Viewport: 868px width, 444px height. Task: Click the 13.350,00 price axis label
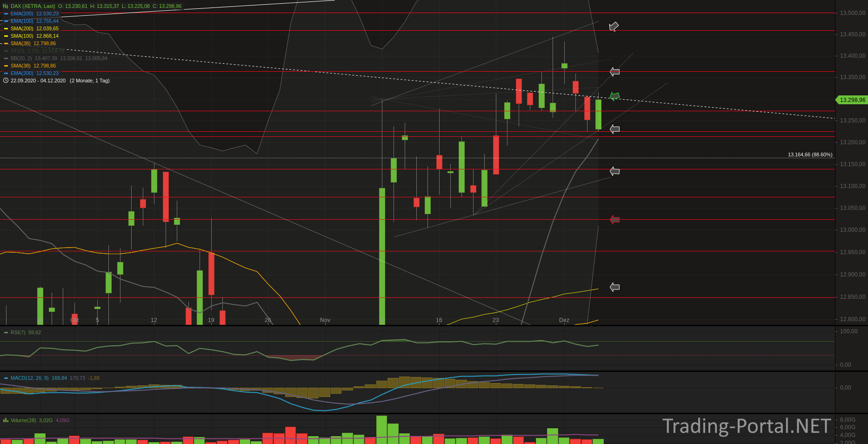pyautogui.click(x=853, y=77)
